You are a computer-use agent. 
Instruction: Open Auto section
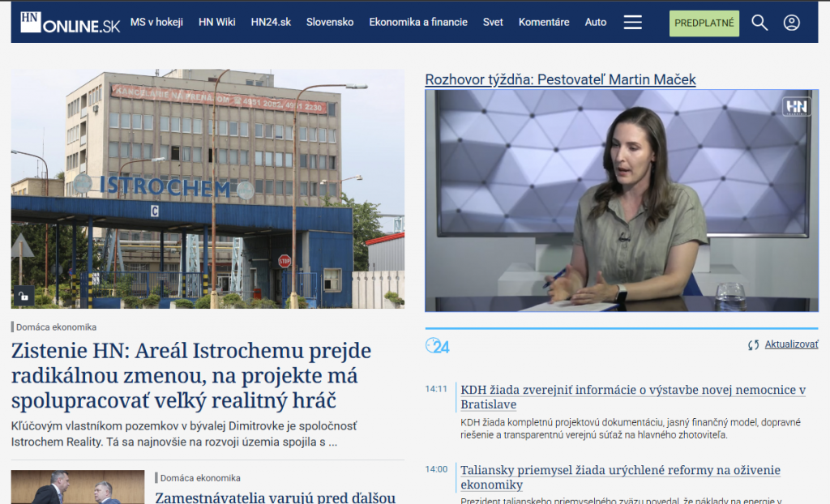[x=596, y=22]
